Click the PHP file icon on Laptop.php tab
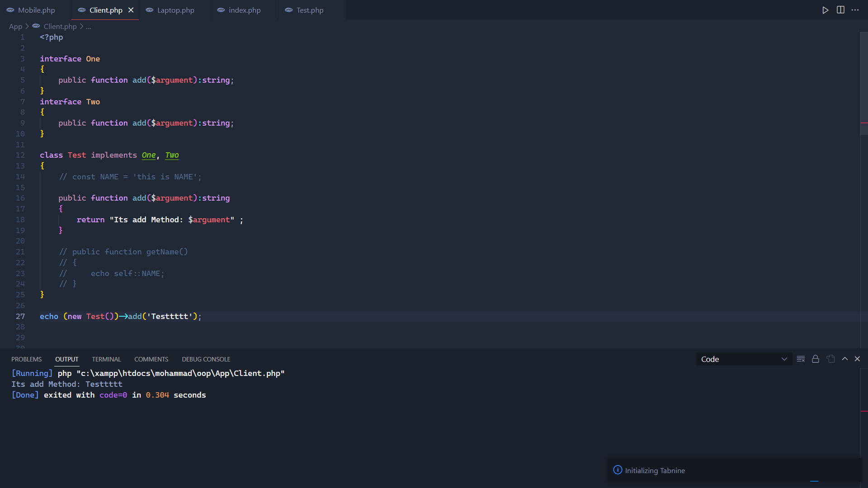The width and height of the screenshot is (868, 488). 150,10
